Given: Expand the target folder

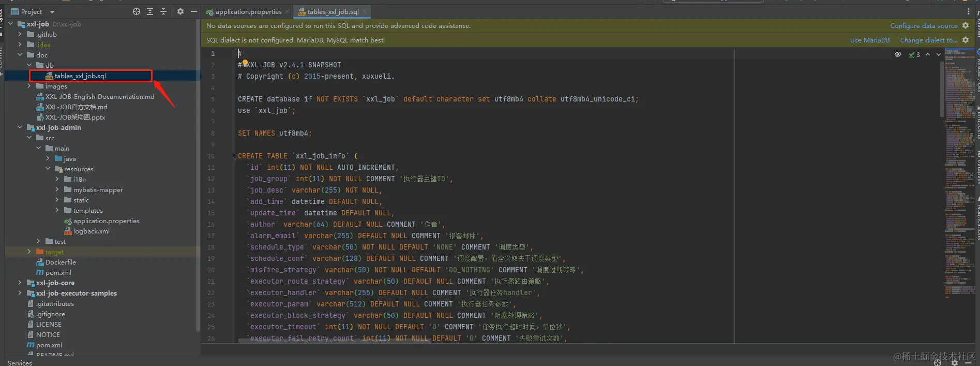Looking at the screenshot, I should click(29, 252).
